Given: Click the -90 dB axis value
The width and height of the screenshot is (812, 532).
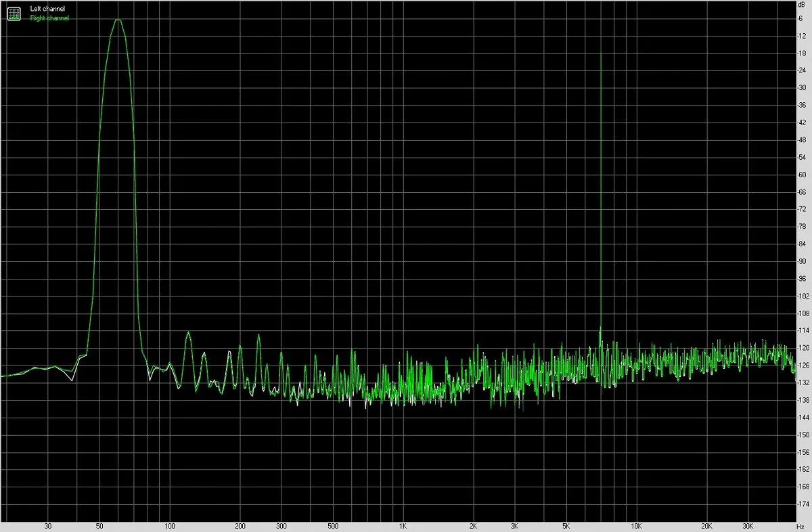Looking at the screenshot, I should click(x=803, y=261).
